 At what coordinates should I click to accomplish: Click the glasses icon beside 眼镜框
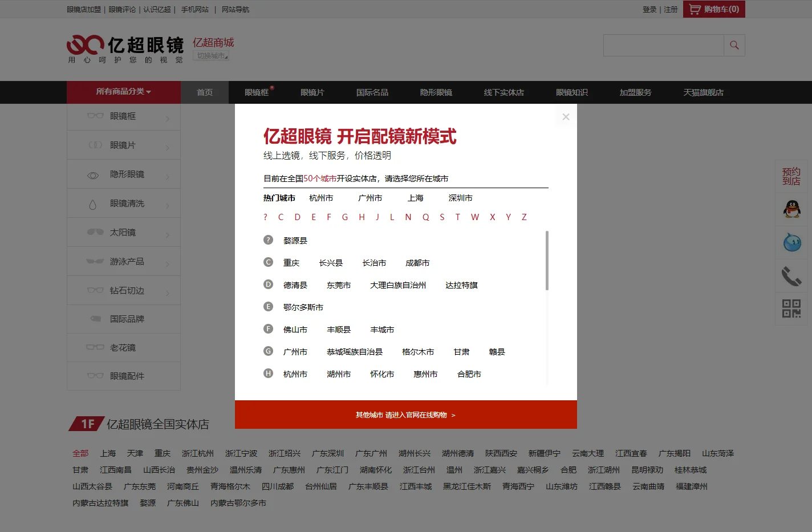point(95,116)
